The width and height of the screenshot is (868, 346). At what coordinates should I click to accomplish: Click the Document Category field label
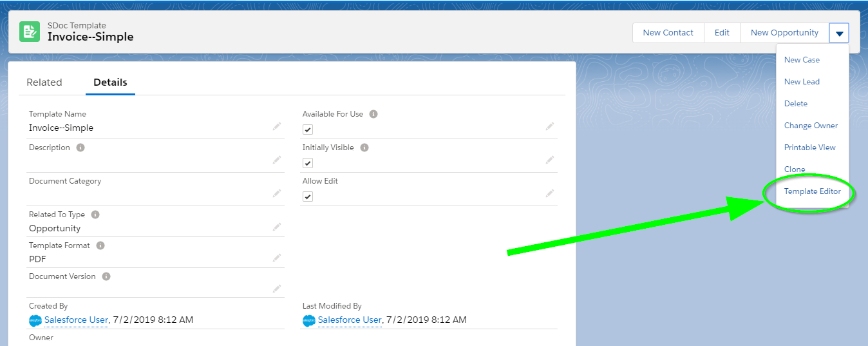point(65,181)
